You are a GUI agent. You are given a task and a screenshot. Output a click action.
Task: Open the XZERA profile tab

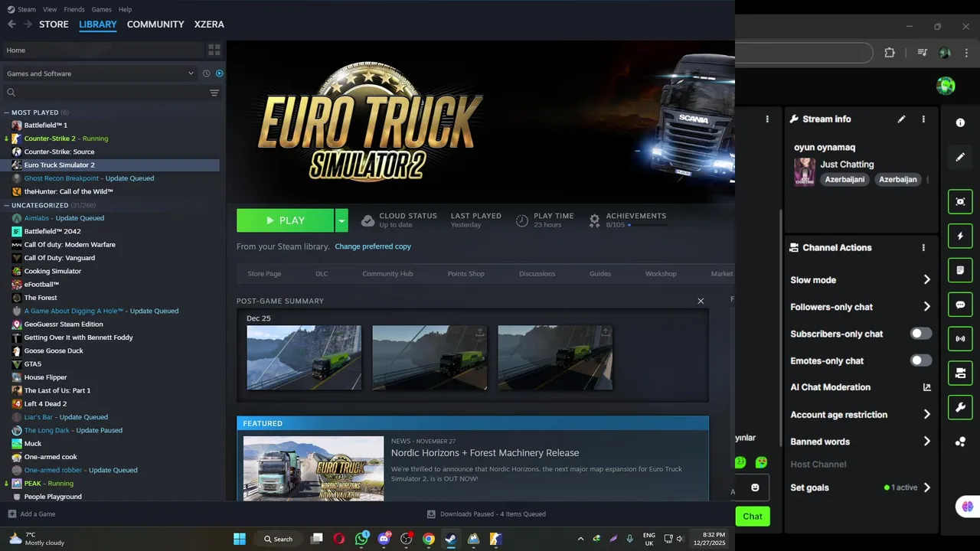click(209, 24)
